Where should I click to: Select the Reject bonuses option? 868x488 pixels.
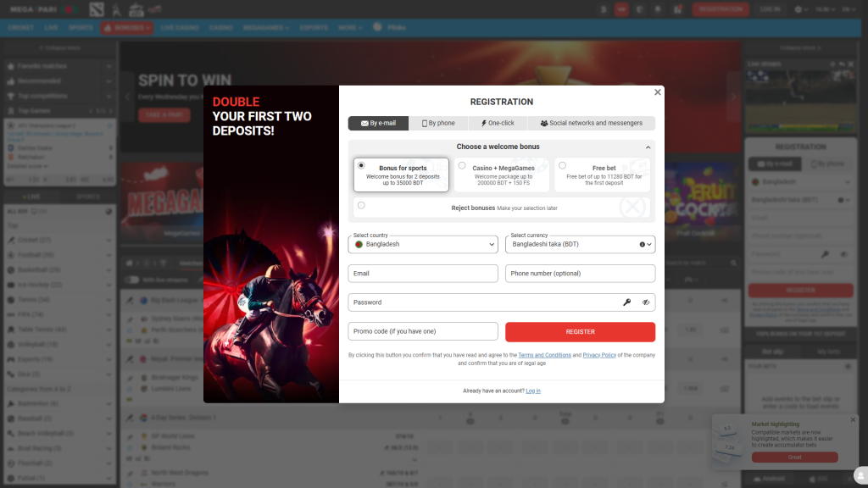pos(360,206)
